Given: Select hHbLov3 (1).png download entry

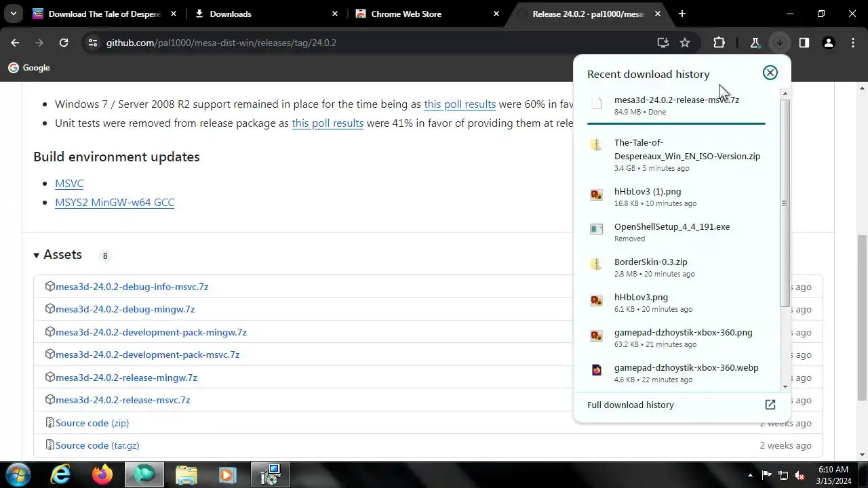Looking at the screenshot, I should pos(676,197).
